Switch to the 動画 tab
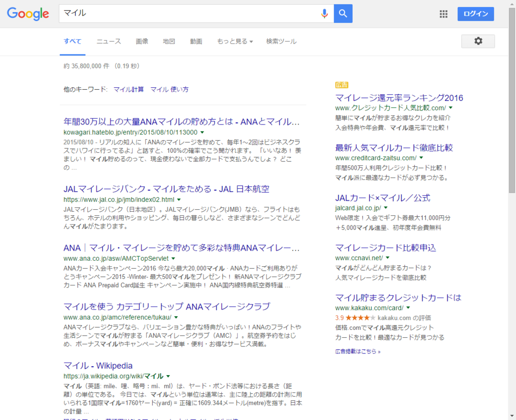516x420 pixels. 196,41
